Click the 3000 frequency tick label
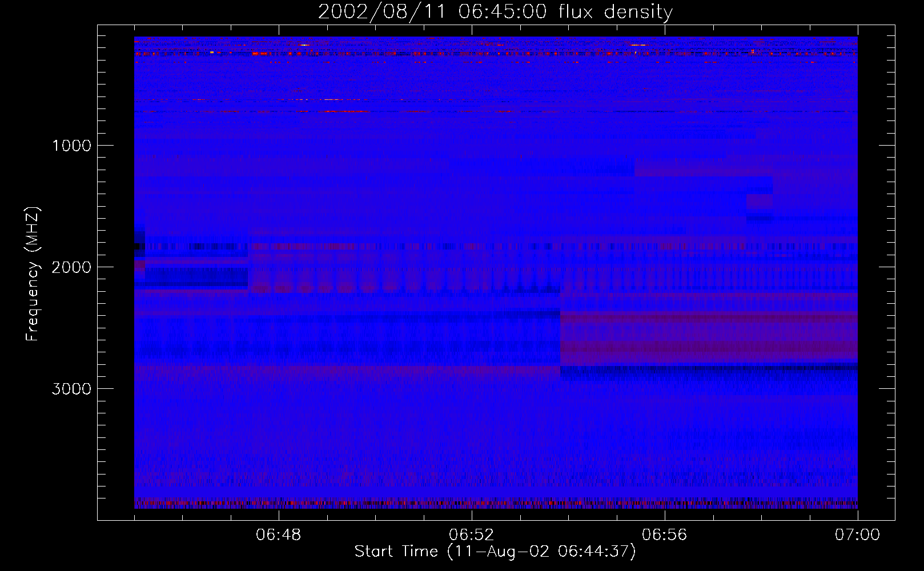Viewport: 924px width, 571px height. [71, 389]
